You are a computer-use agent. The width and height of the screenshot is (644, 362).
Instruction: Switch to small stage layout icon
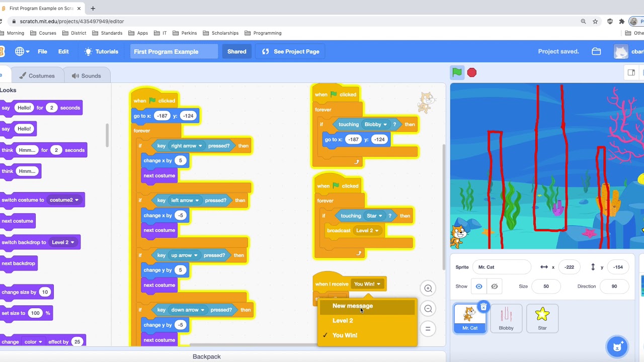(x=631, y=72)
